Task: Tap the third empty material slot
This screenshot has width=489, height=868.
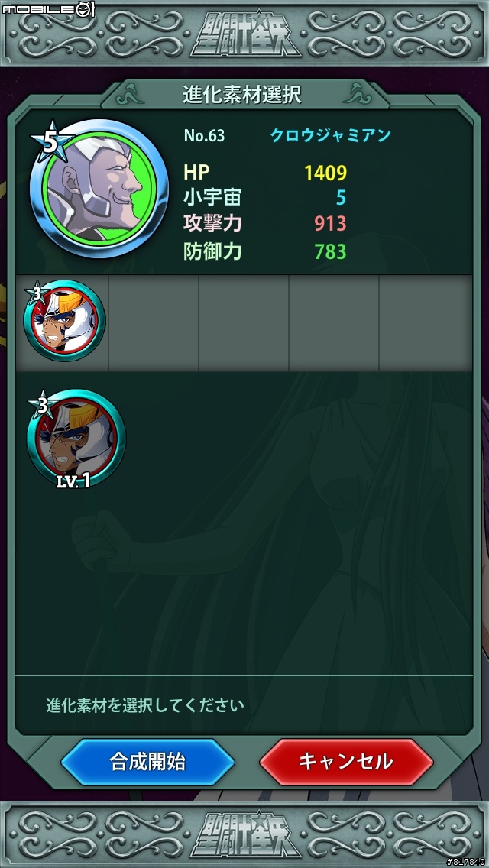Action: (x=244, y=322)
